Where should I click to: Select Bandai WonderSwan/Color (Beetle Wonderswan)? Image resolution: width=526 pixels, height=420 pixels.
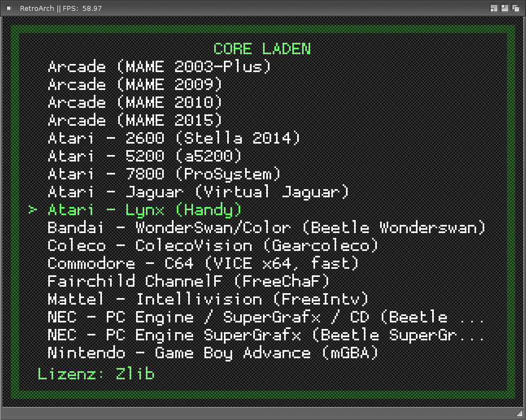pyautogui.click(x=266, y=228)
